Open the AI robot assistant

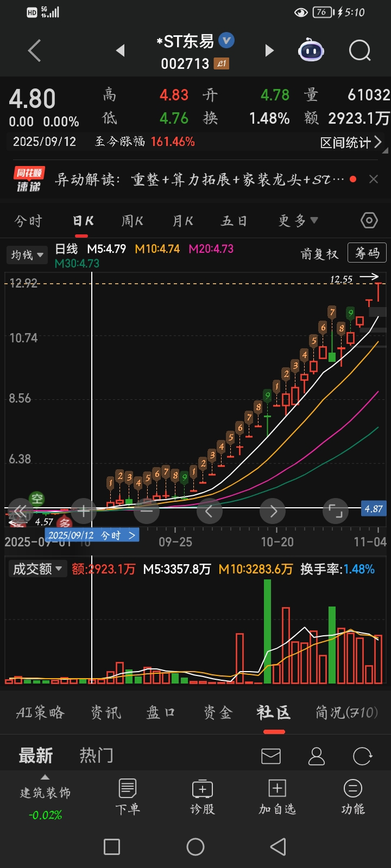[x=311, y=51]
